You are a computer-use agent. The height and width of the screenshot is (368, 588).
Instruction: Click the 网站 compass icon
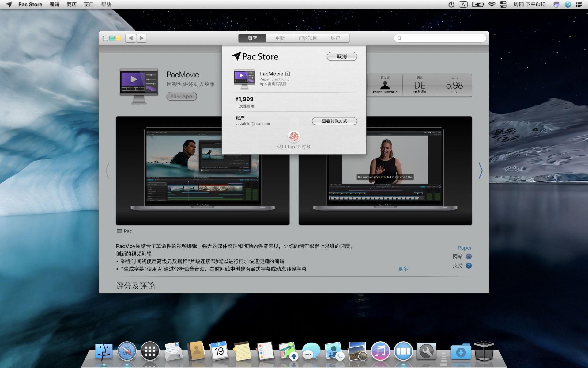(469, 256)
